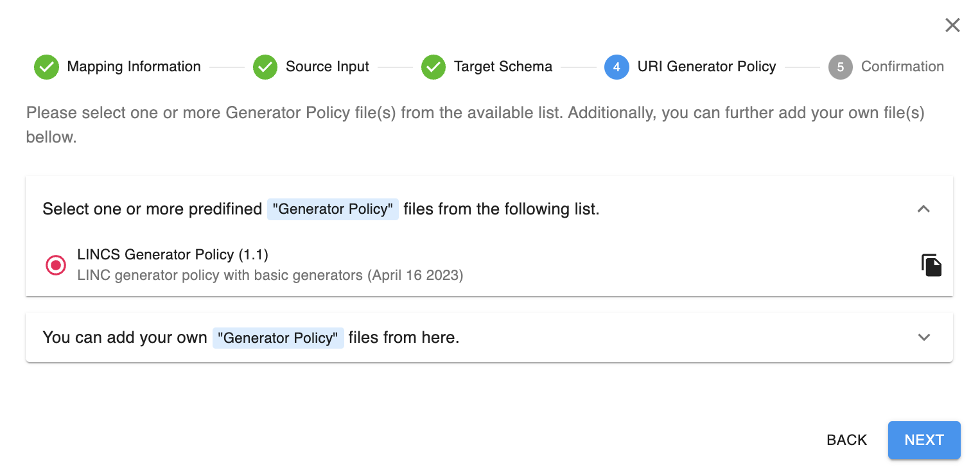Expand the add your own files chevron
This screenshot has width=980, height=470.
click(x=923, y=337)
